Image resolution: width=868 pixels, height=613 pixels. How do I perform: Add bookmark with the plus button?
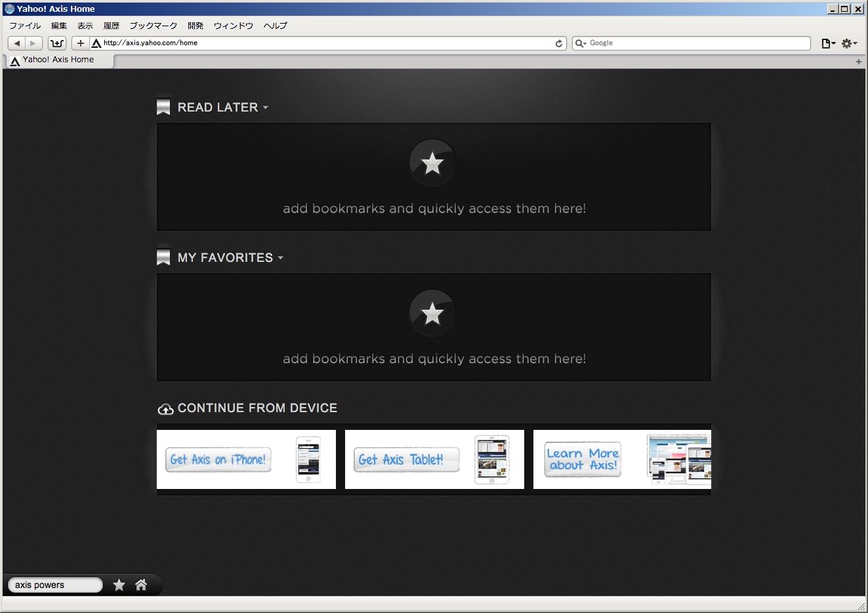pyautogui.click(x=80, y=43)
